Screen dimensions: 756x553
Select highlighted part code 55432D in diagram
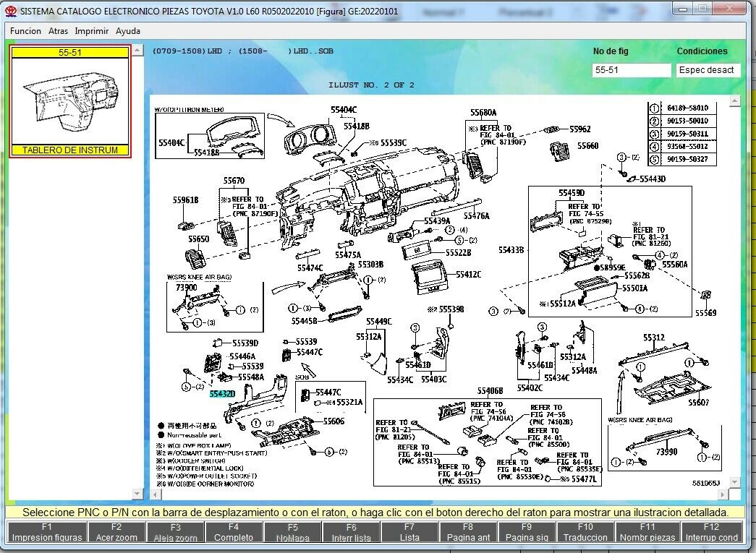click(x=222, y=394)
